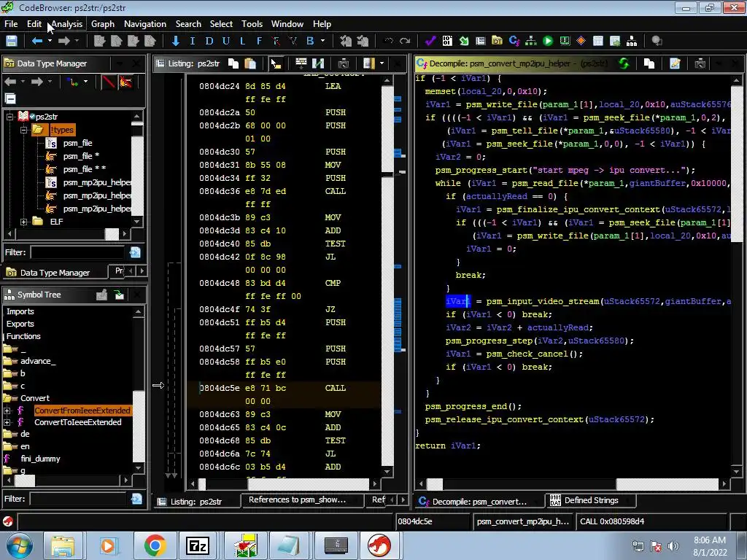The image size is (747, 560).
Task: Click the blue down-arrow navigation direction icon
Action: point(176,41)
